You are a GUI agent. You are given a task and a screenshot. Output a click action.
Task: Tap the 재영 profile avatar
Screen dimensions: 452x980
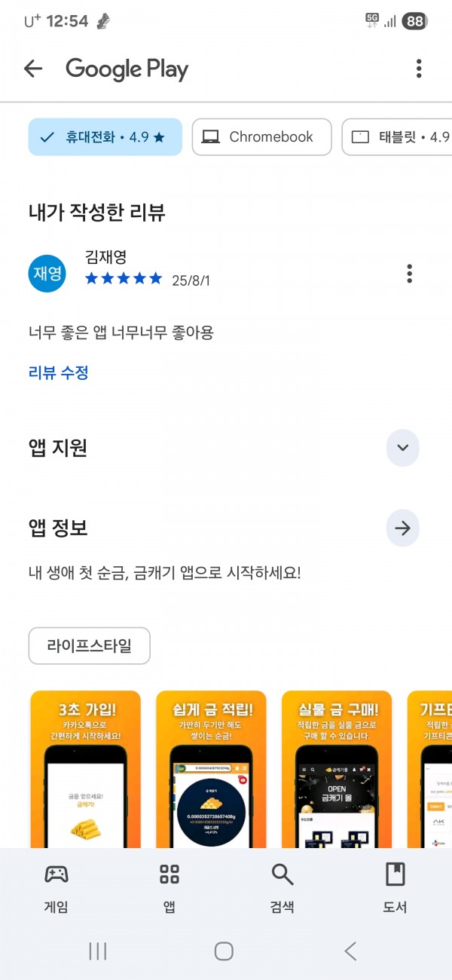pos(47,273)
